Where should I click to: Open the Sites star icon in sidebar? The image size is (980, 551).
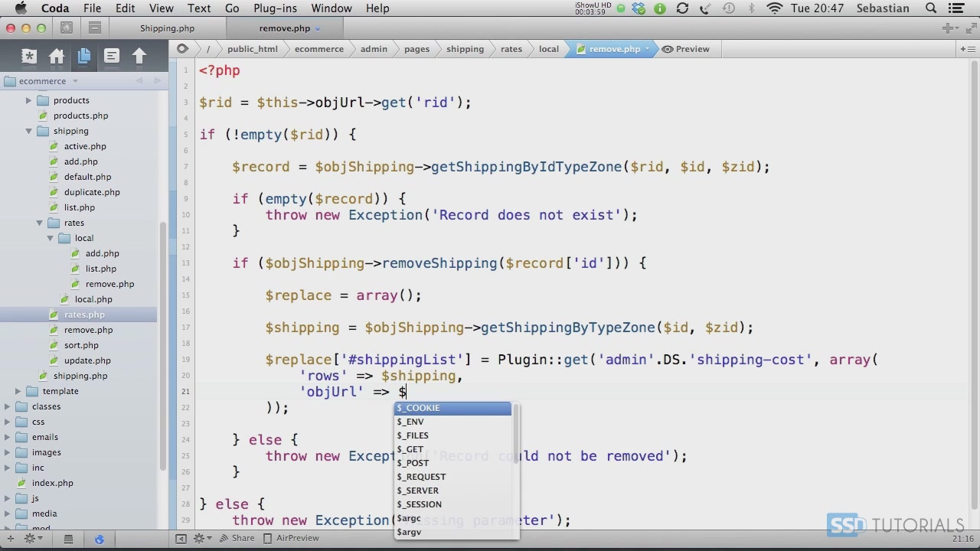29,56
